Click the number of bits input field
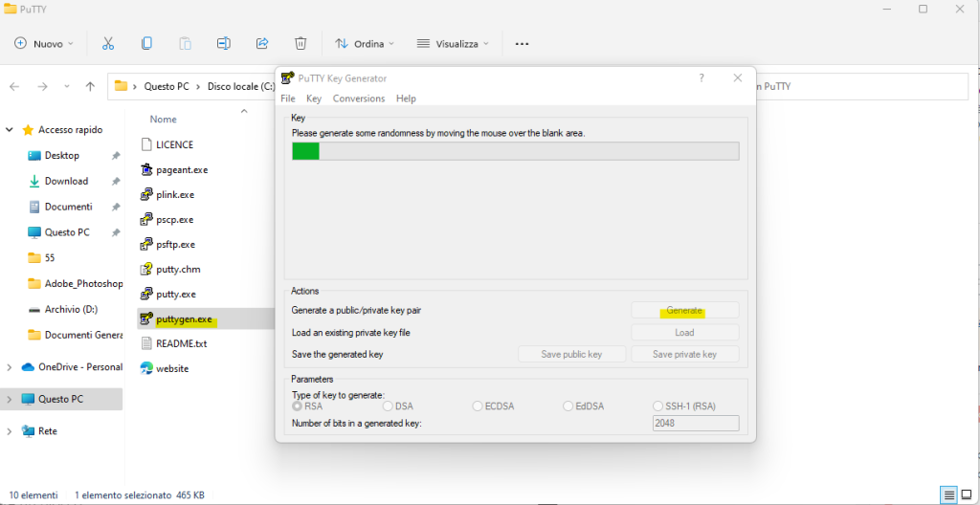 point(695,423)
